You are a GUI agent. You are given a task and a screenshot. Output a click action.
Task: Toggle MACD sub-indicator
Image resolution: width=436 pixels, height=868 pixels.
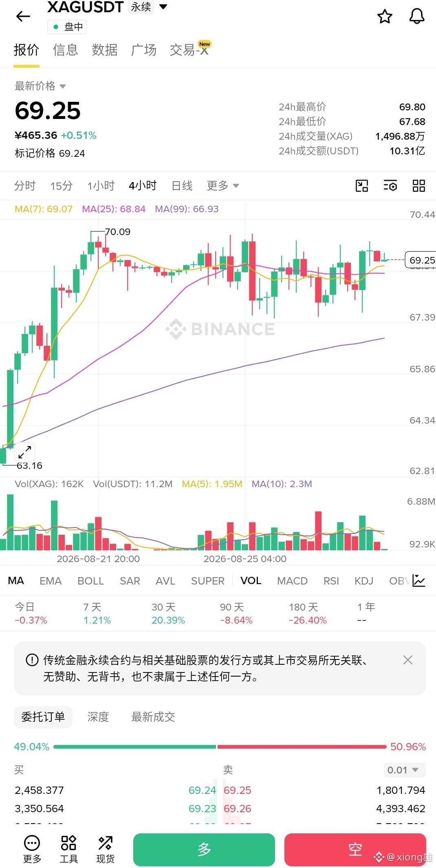pyautogui.click(x=292, y=580)
